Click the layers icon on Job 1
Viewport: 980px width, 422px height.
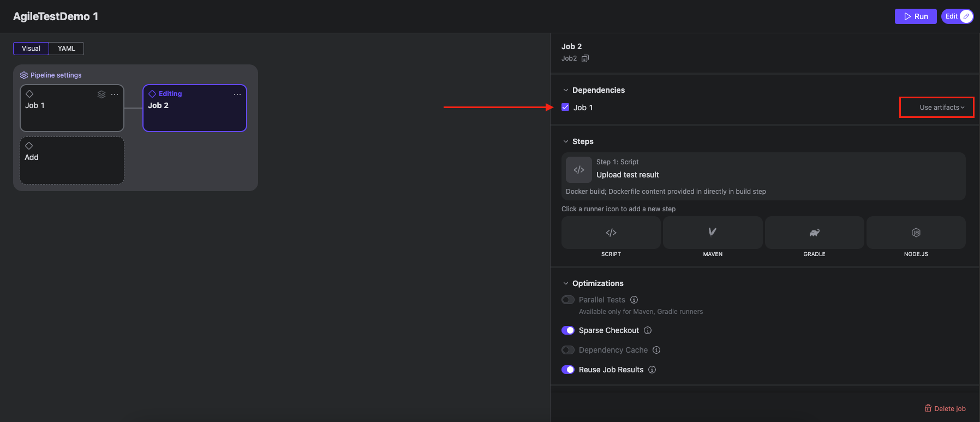[101, 94]
